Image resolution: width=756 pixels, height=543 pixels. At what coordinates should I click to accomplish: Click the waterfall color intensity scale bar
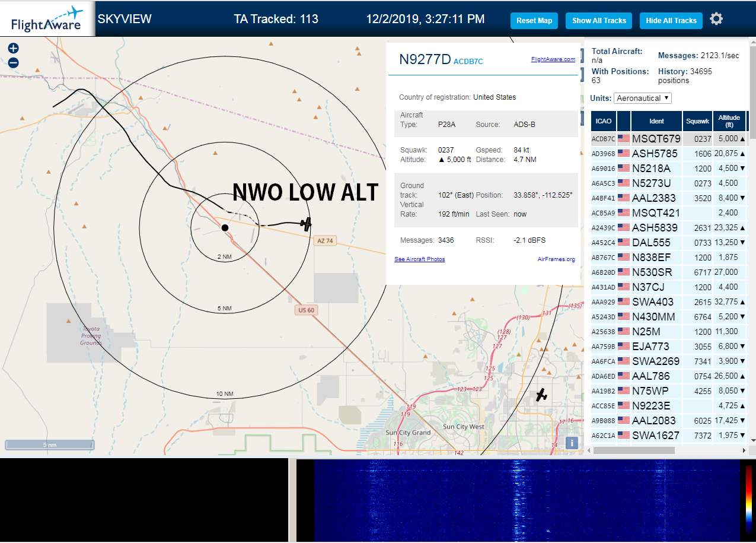(749, 498)
